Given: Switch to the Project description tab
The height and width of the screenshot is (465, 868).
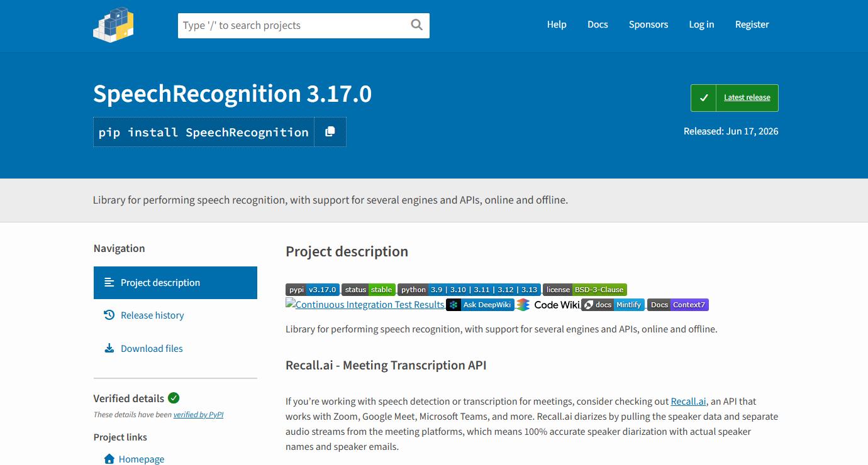Looking at the screenshot, I should pos(175,283).
